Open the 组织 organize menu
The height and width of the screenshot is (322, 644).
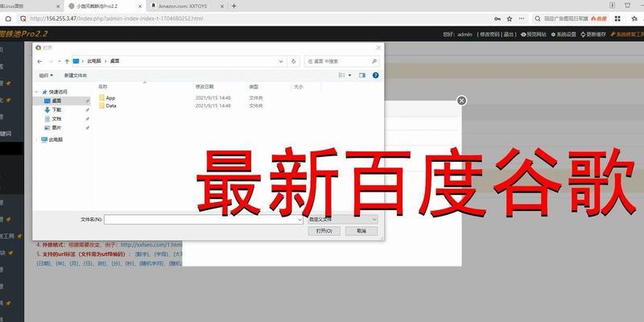(x=46, y=76)
